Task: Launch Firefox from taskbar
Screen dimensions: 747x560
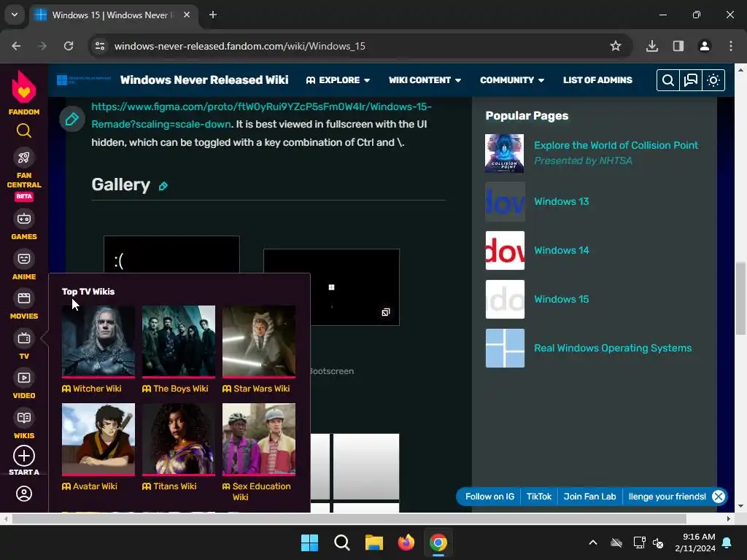Action: [x=406, y=542]
